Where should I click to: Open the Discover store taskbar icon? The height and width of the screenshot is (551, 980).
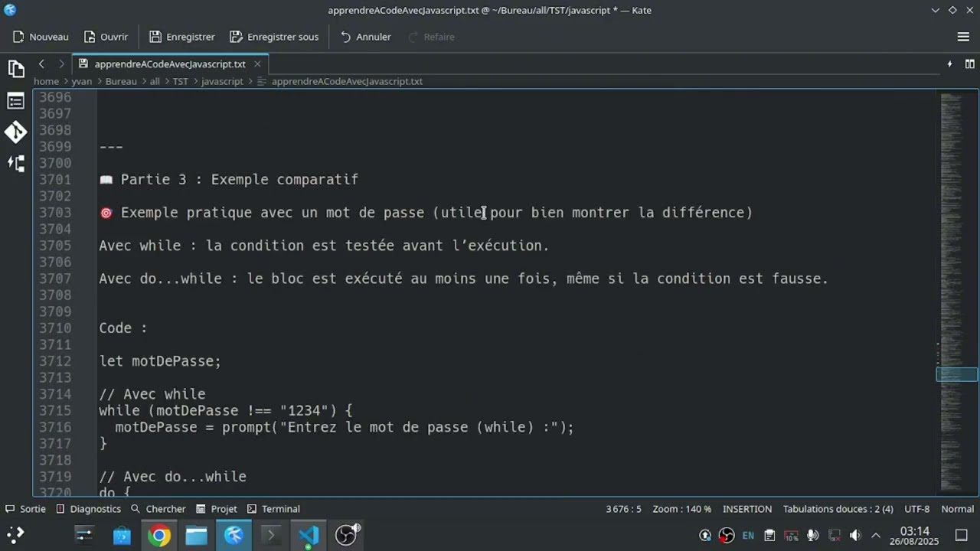[x=122, y=535]
